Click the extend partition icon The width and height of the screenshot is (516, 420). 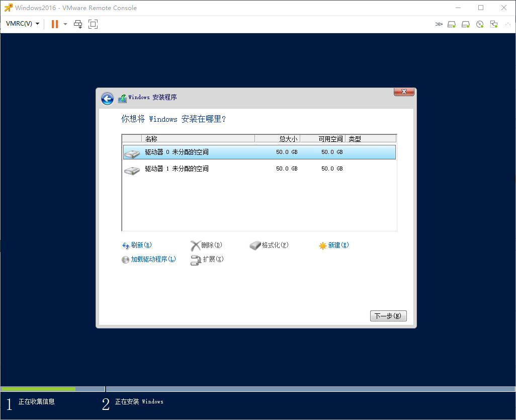196,260
